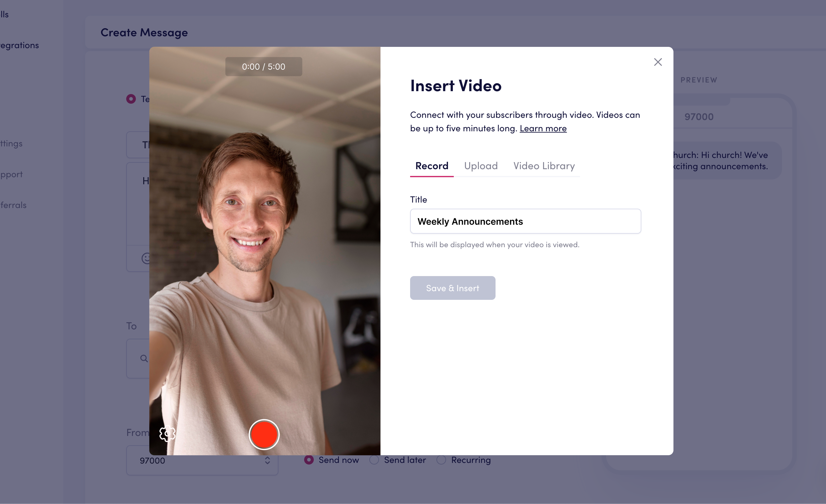Click the Save & Insert button
Screen dimensions: 826x504
click(x=452, y=288)
